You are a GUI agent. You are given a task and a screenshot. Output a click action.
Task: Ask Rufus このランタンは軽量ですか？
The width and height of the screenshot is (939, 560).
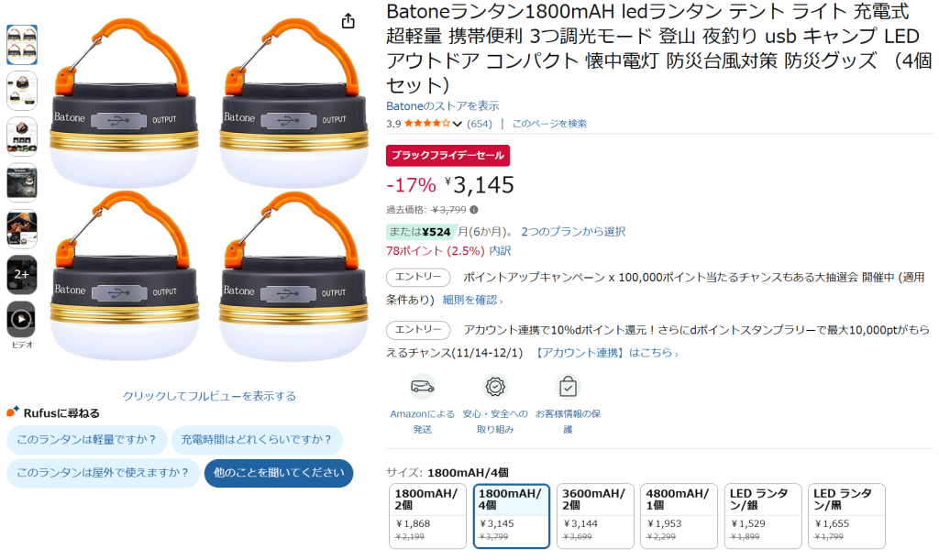pos(87,440)
